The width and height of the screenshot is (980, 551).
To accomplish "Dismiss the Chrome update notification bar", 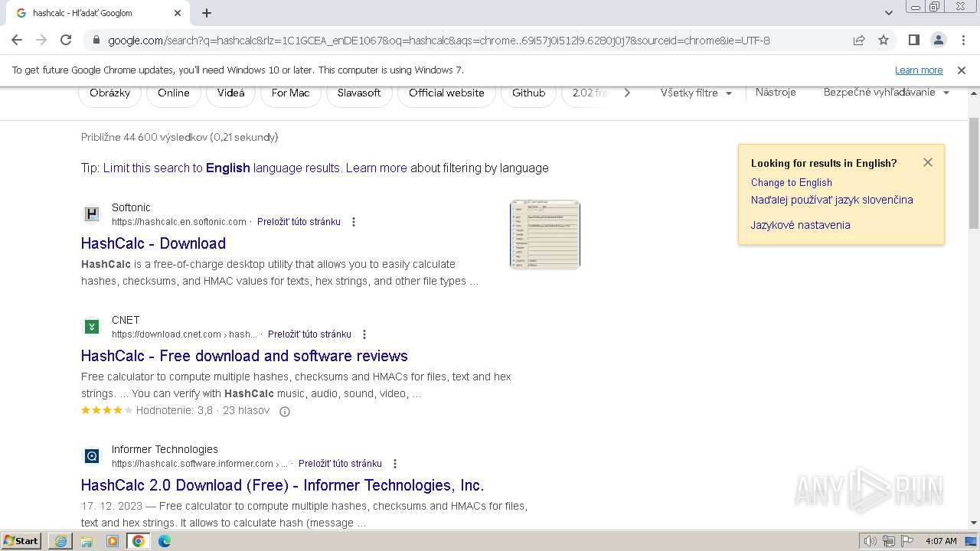I will pos(962,70).
